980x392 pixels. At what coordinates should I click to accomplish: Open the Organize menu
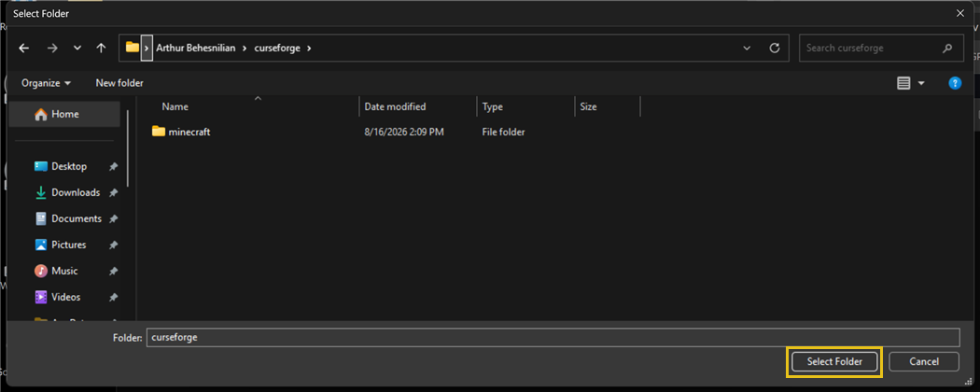click(46, 83)
